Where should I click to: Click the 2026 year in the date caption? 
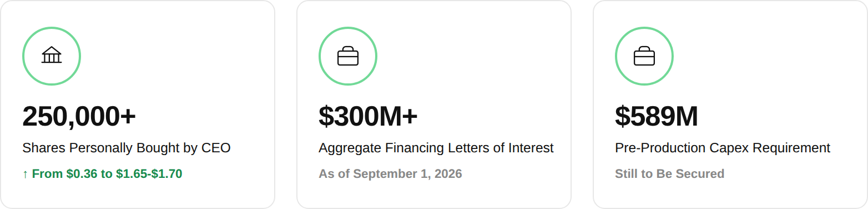[x=448, y=174]
